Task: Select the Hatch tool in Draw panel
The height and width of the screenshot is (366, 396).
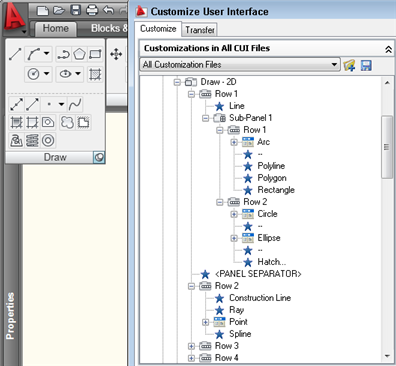Action: (x=95, y=74)
